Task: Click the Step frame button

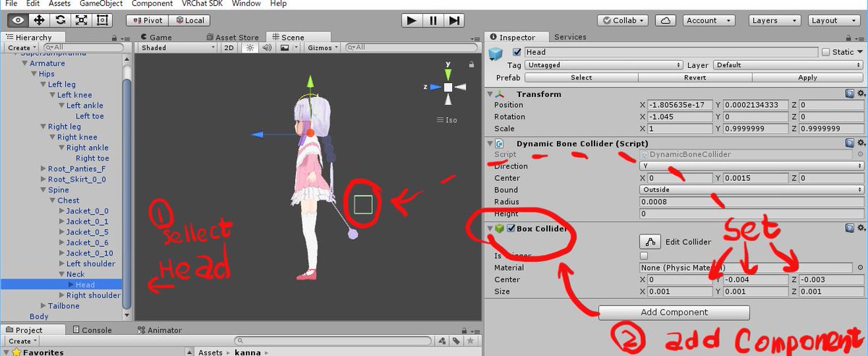Action: click(x=454, y=20)
